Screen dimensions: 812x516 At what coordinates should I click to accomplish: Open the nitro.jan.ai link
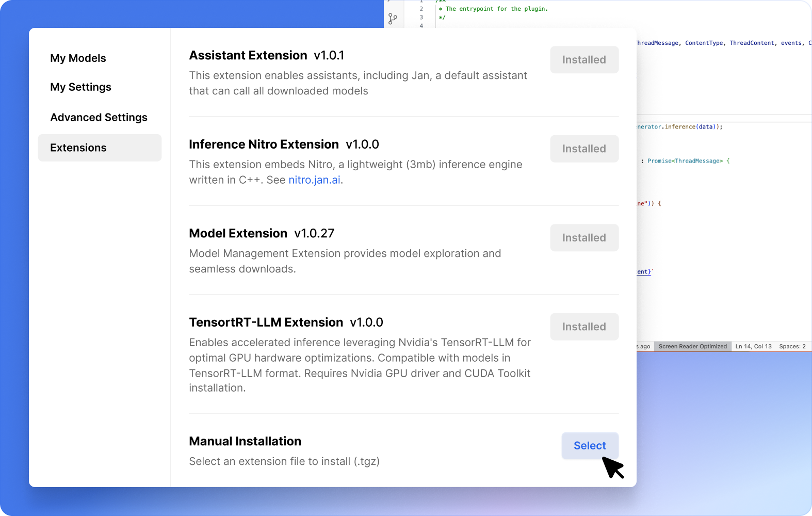[314, 180]
